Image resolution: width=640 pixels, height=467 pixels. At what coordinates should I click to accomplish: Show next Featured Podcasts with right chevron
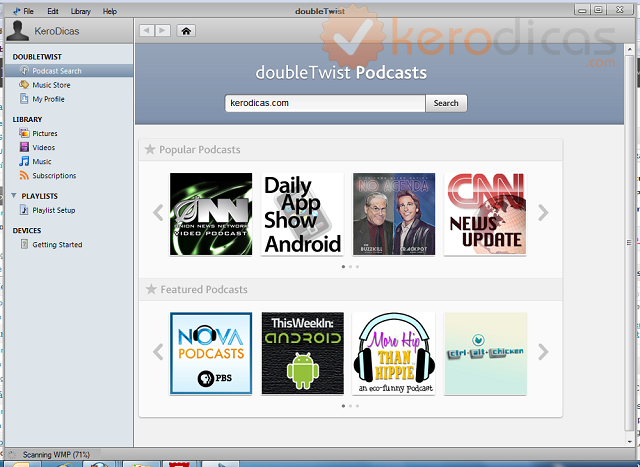click(543, 352)
